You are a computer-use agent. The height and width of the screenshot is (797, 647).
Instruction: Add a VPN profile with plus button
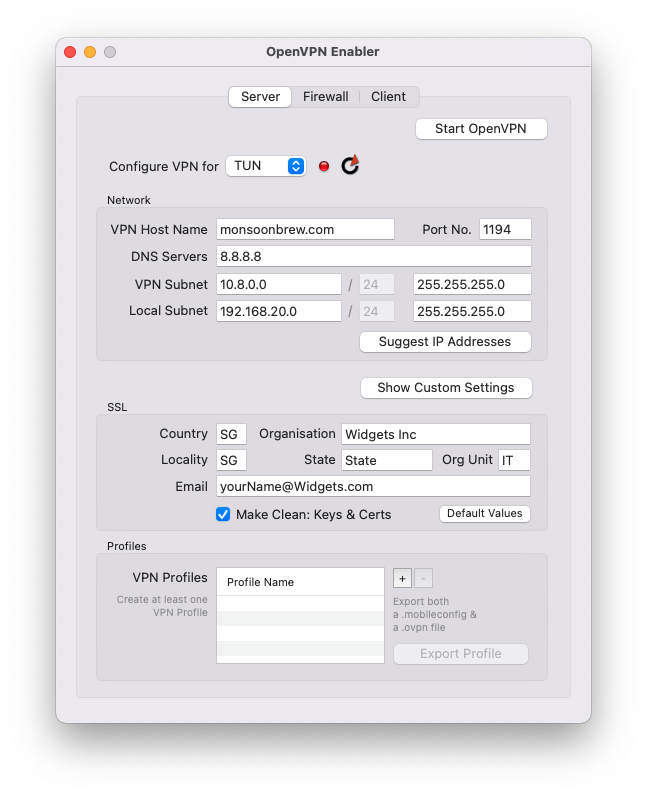point(402,579)
